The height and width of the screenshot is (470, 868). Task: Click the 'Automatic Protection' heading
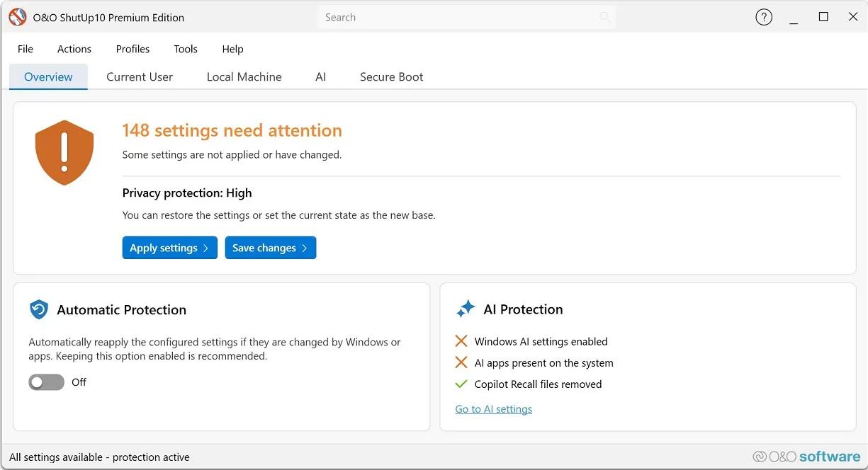122,309
